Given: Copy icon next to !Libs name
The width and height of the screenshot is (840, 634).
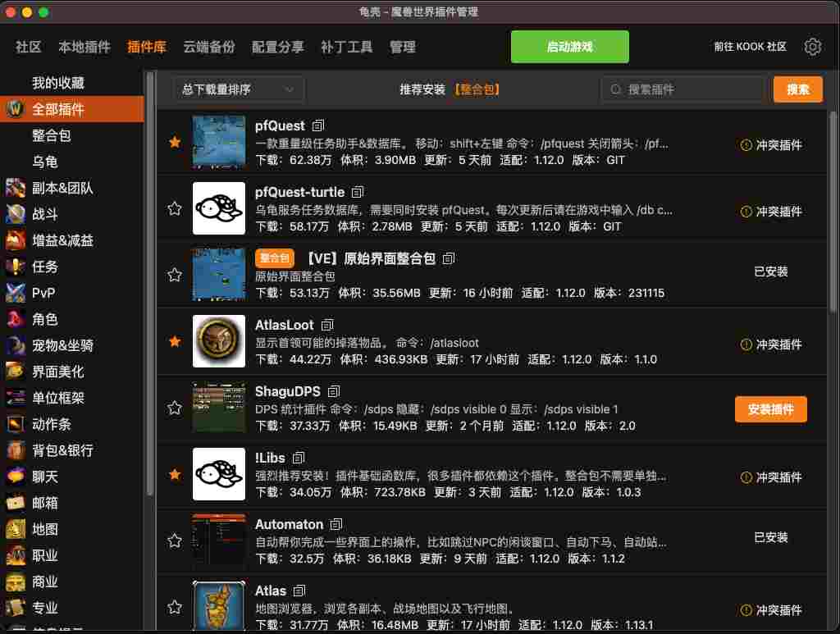Looking at the screenshot, I should pos(299,458).
